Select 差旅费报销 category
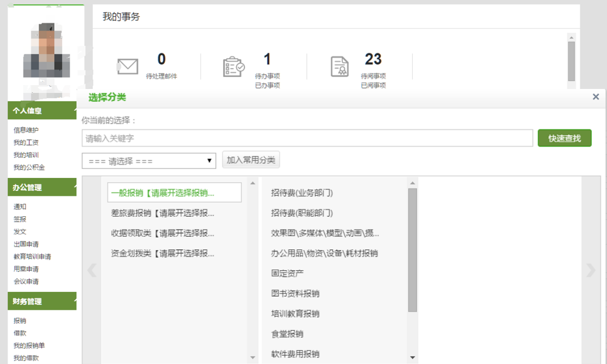607x364 pixels. click(x=163, y=213)
